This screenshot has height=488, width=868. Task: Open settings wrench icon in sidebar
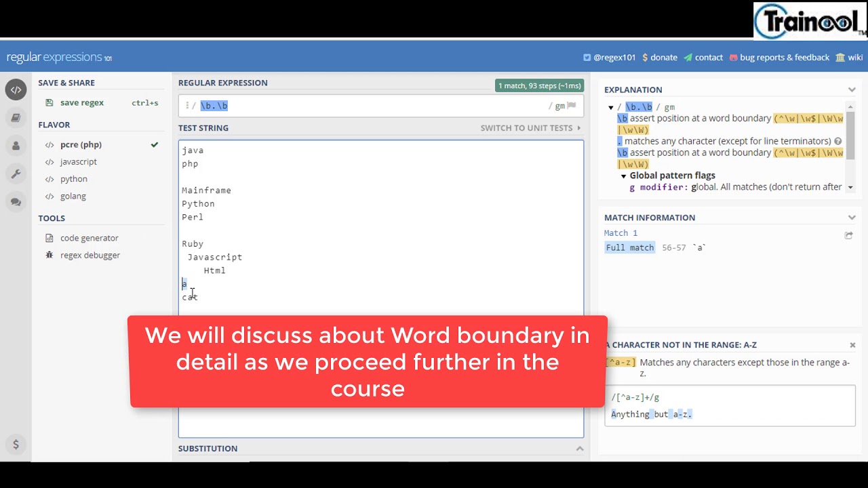16,174
